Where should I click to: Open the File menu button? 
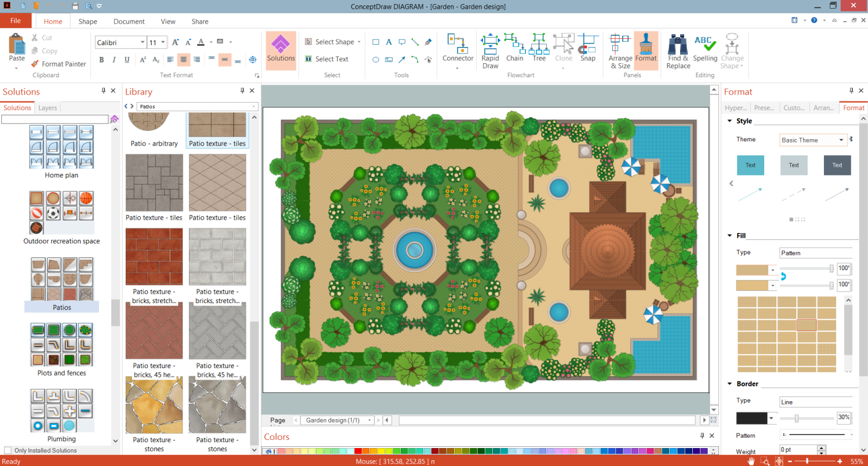pos(16,21)
